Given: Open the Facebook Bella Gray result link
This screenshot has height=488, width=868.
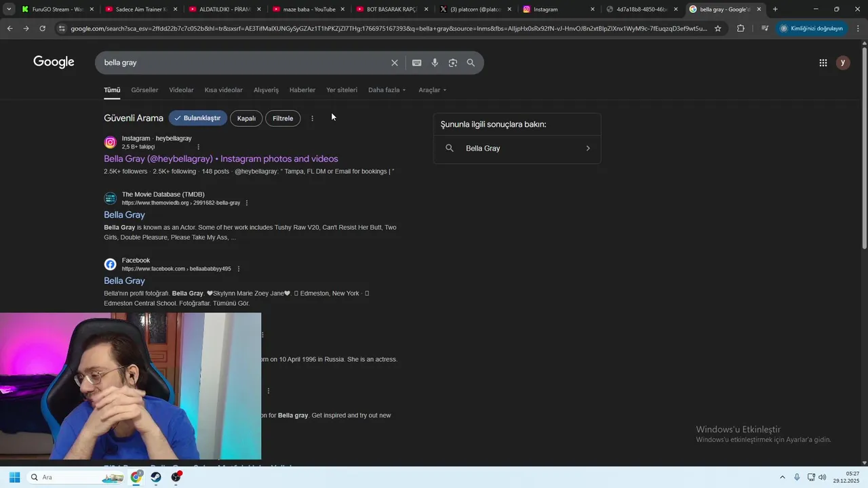Looking at the screenshot, I should coord(124,281).
